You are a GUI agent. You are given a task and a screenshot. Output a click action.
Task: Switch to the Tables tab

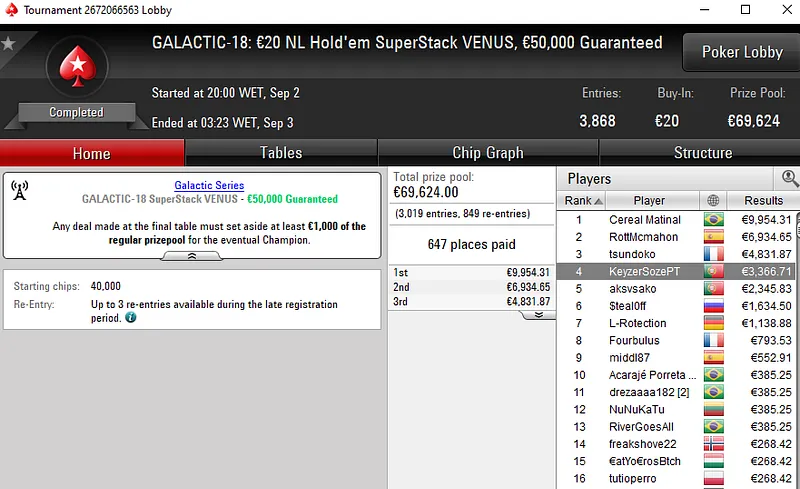(281, 153)
